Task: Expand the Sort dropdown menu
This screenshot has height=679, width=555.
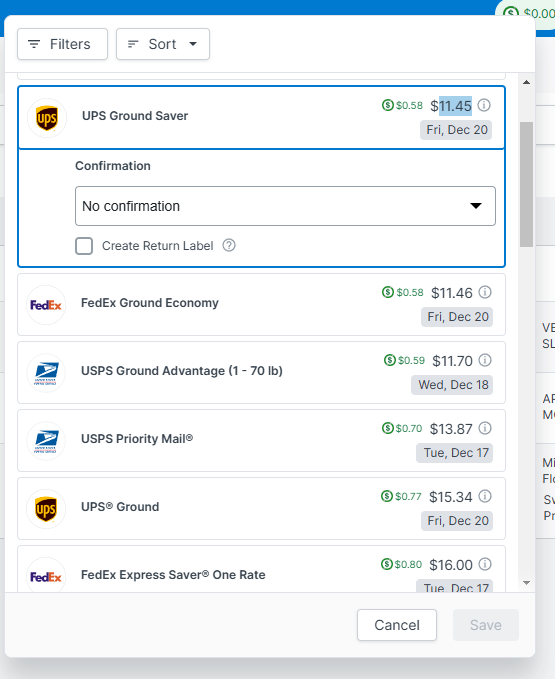Action: pos(163,44)
